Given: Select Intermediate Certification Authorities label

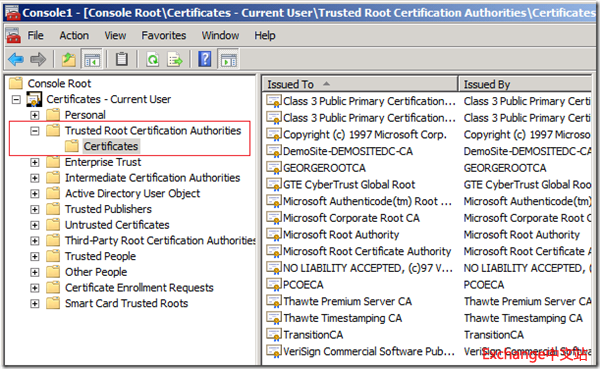Looking at the screenshot, I should click(152, 178).
